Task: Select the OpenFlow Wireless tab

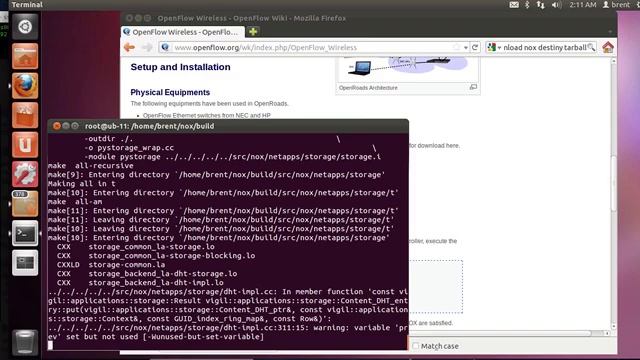Action: click(183, 32)
